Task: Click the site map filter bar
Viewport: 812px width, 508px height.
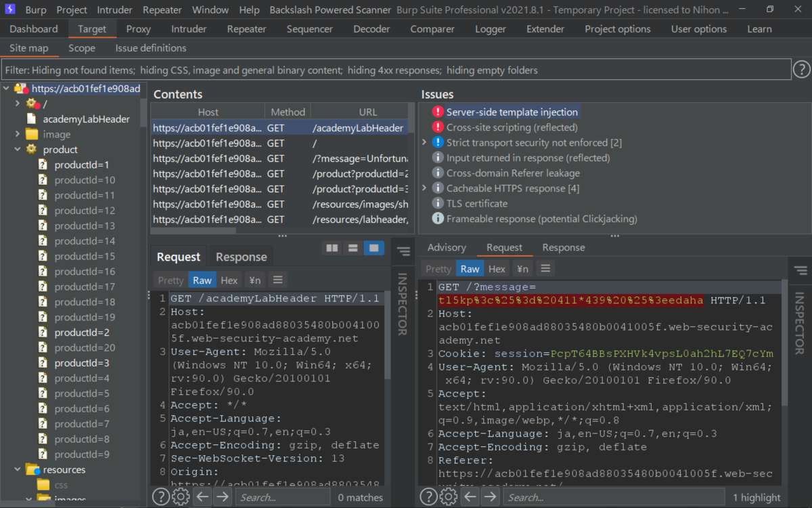Action: coord(397,70)
